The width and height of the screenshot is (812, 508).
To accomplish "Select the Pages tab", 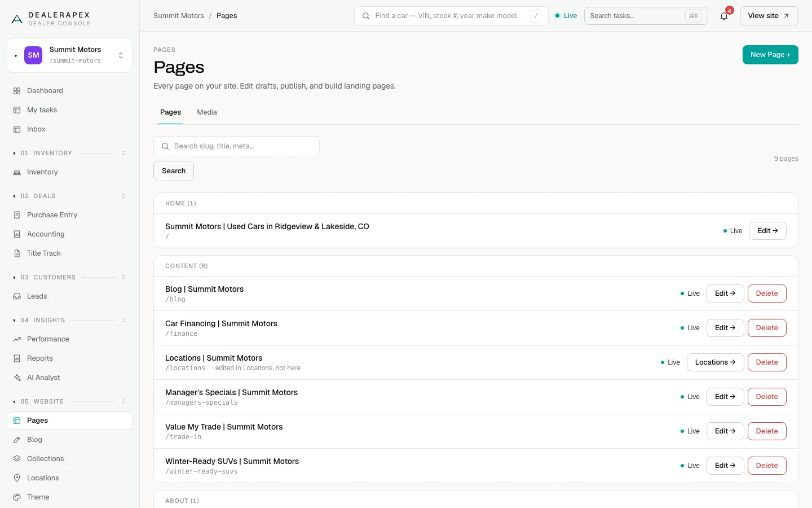I will coord(170,112).
